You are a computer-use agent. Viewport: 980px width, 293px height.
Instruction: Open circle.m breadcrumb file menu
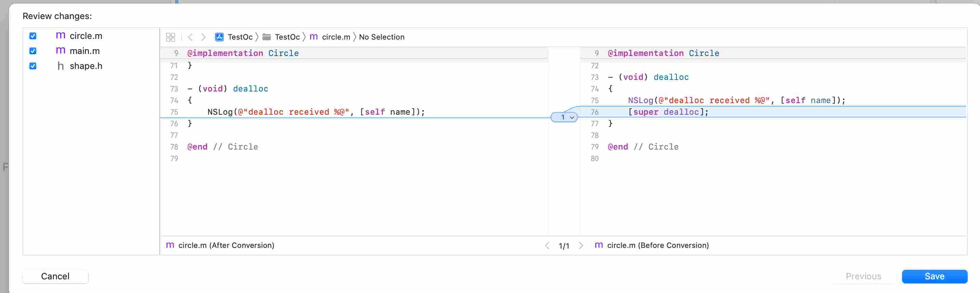point(335,37)
